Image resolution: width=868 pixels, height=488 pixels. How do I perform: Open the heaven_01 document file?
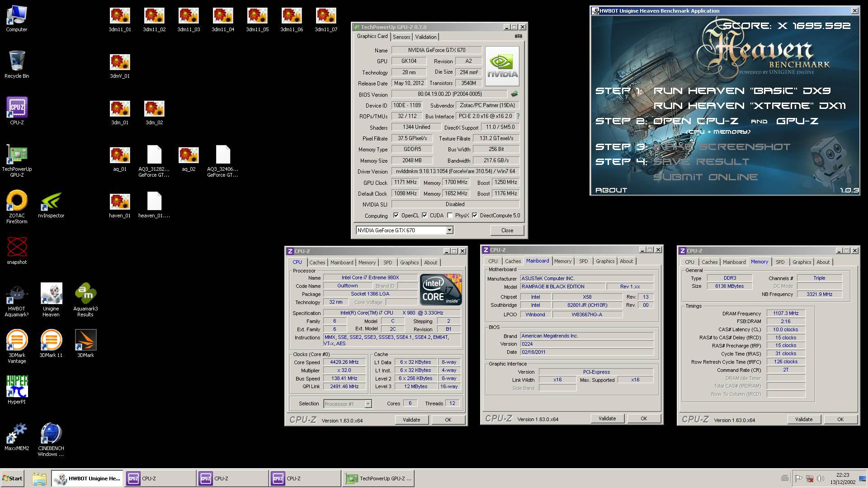(x=154, y=206)
